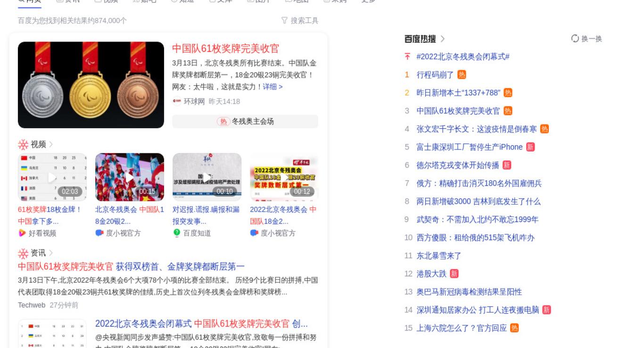Screen dimensions: 644x348
Task: Click the 百度知道 green source icon
Action: [x=177, y=233]
